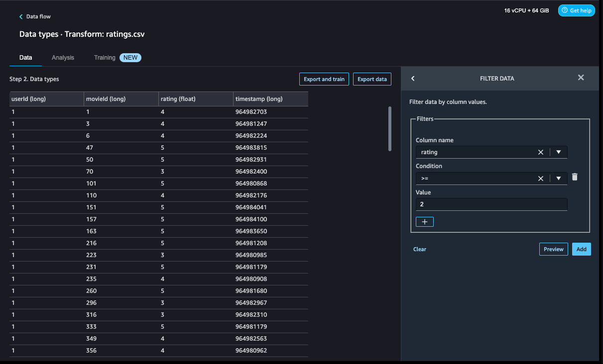Click the 16 vCPU + 64 GiB label

pyautogui.click(x=527, y=10)
